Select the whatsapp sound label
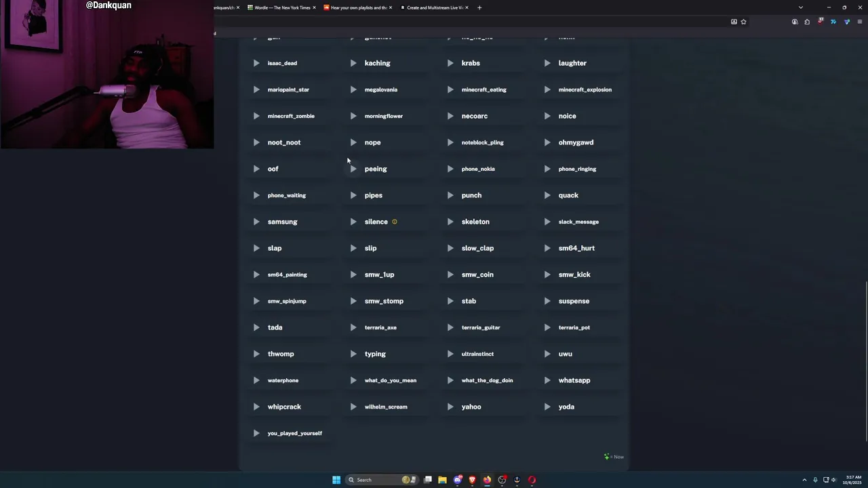The image size is (868, 488). click(574, 380)
